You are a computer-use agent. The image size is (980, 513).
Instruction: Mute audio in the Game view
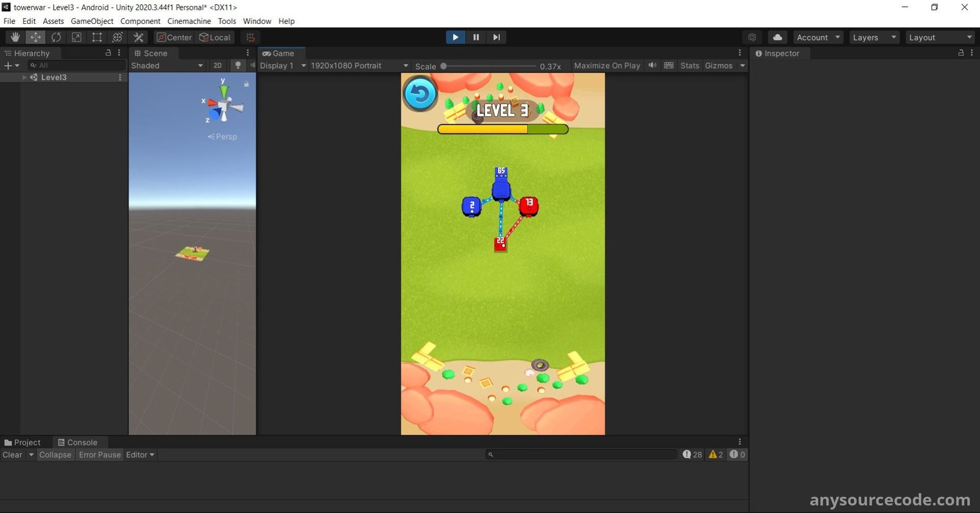coord(652,66)
